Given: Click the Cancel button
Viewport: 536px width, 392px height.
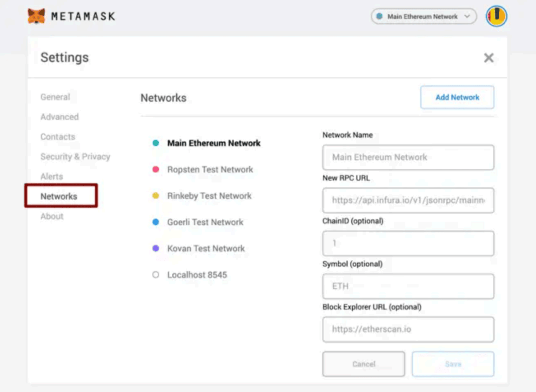Looking at the screenshot, I should pos(364,364).
